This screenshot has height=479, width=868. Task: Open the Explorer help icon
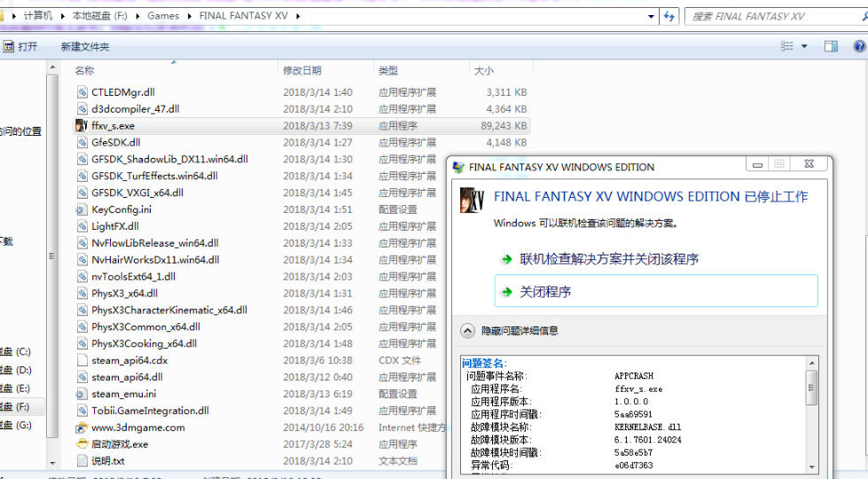click(x=860, y=46)
